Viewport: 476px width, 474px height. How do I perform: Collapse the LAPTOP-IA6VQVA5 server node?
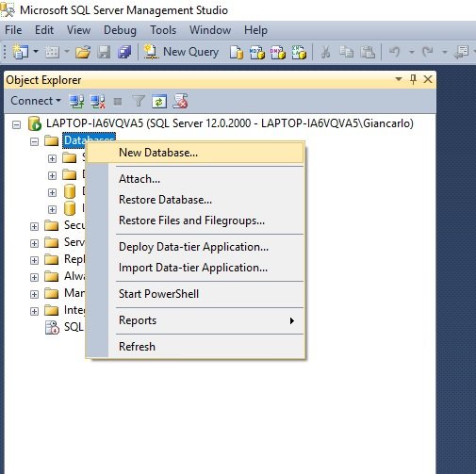[x=16, y=124]
